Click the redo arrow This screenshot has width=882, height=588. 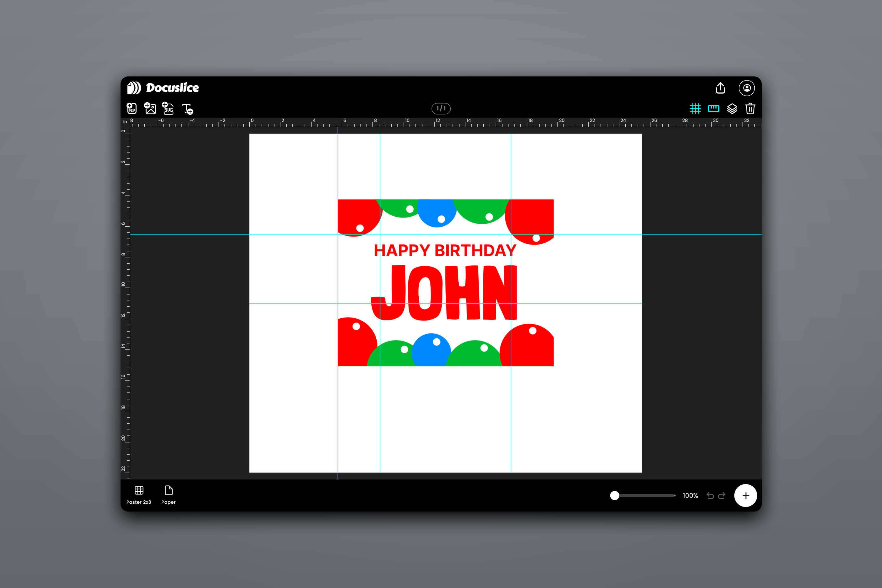coord(721,496)
